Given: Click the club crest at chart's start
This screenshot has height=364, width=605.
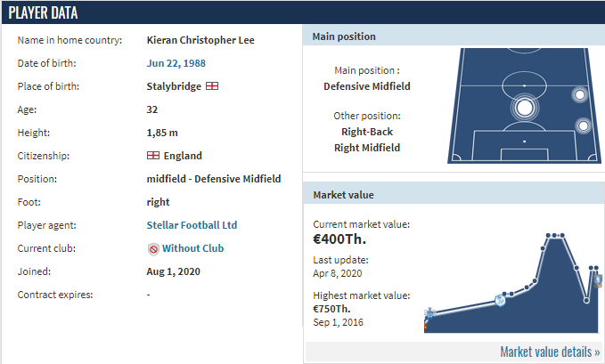Looking at the screenshot, I should pyautogui.click(x=429, y=313).
